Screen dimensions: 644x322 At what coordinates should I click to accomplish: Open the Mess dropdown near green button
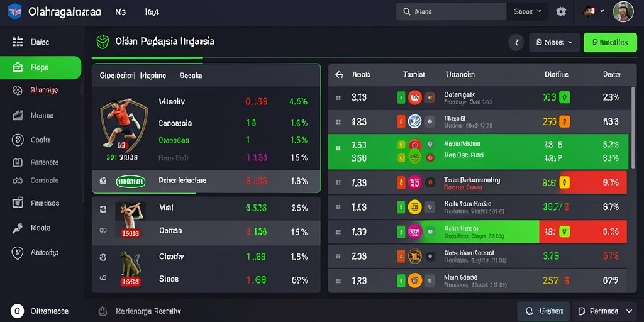555,42
